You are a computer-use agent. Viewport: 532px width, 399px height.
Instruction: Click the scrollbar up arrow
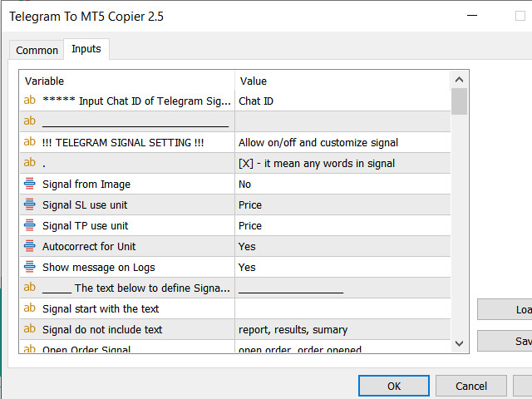[460, 80]
